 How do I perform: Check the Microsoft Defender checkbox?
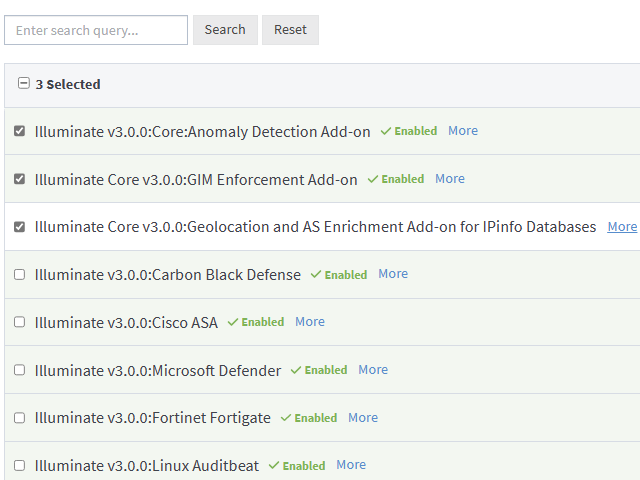coord(20,370)
